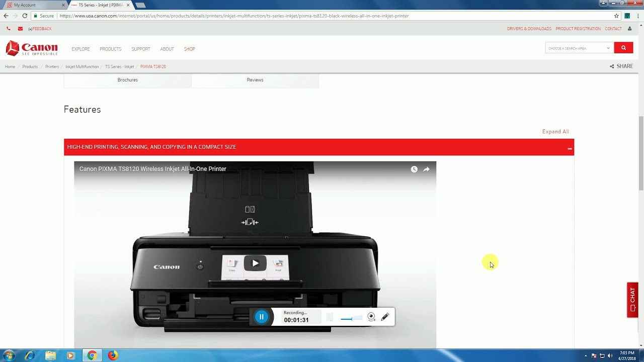Show hidden system tray icons
Viewport: 644px width, 362px height.
[x=586, y=356]
